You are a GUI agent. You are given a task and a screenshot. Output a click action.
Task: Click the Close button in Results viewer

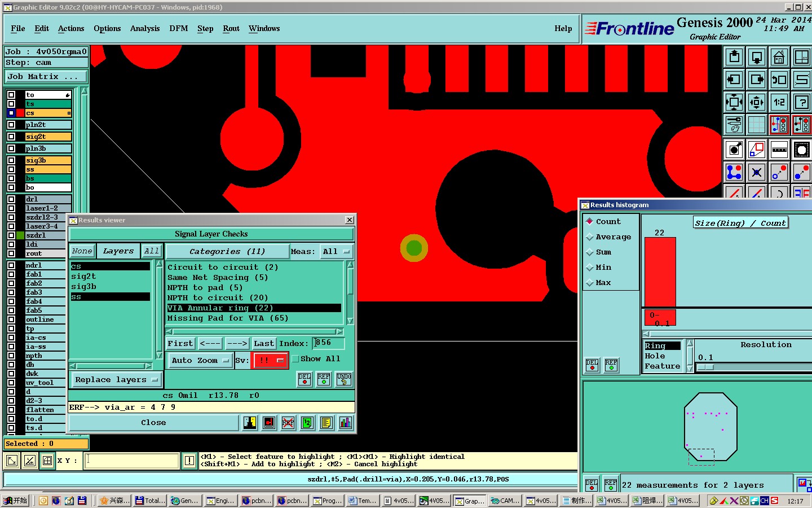(x=153, y=422)
